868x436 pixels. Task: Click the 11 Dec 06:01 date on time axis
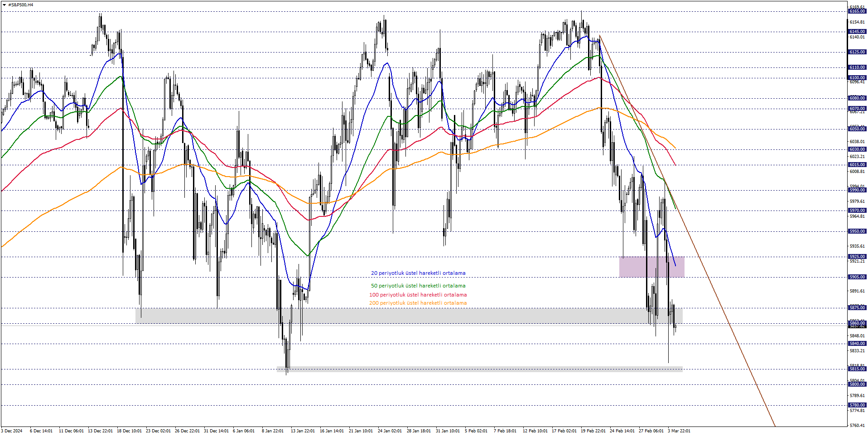point(71,431)
